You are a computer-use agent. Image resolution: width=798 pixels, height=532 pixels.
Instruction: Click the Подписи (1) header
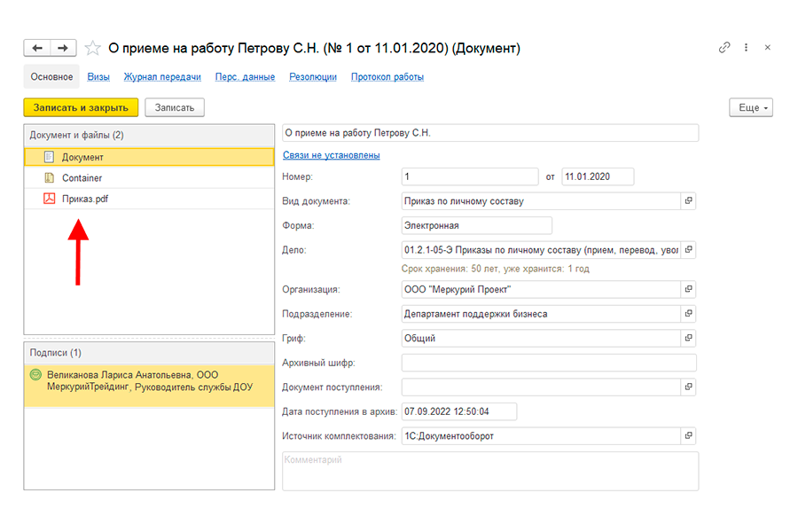pos(149,353)
